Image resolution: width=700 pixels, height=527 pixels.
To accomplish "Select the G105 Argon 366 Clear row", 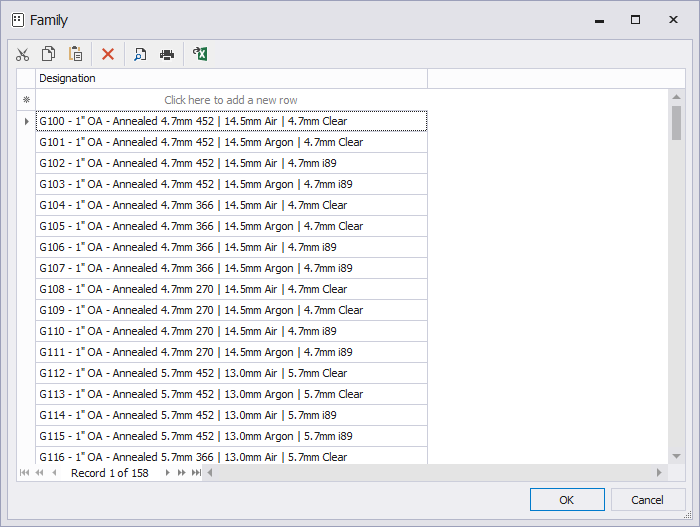I will (230, 226).
